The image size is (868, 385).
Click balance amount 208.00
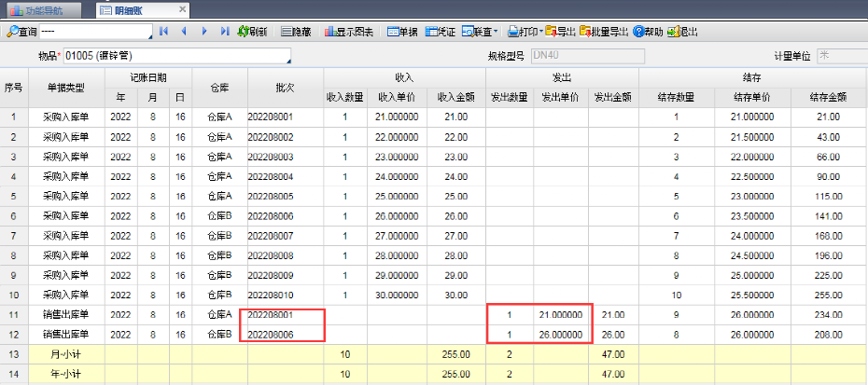coord(829,335)
